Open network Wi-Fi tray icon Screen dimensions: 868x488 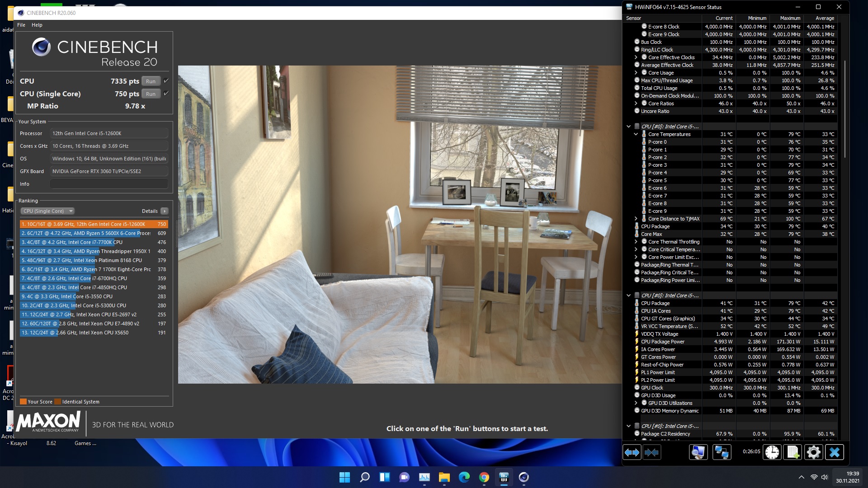pyautogui.click(x=814, y=477)
